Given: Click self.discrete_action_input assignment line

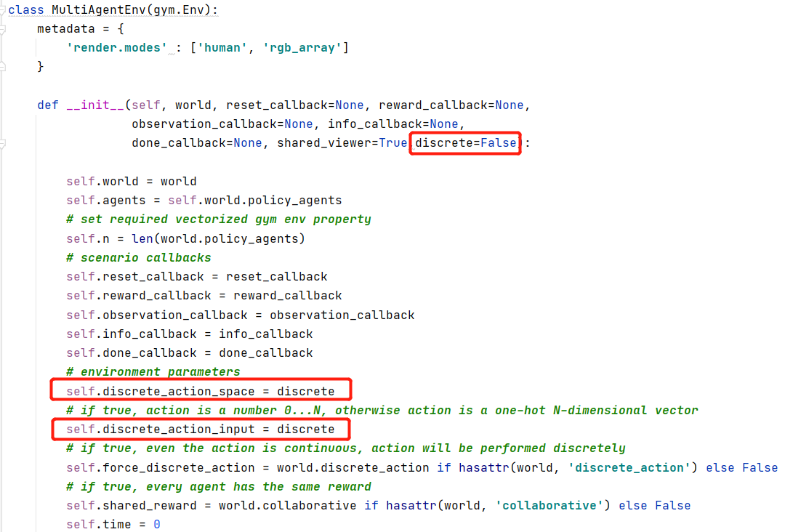Looking at the screenshot, I should pyautogui.click(x=200, y=429).
